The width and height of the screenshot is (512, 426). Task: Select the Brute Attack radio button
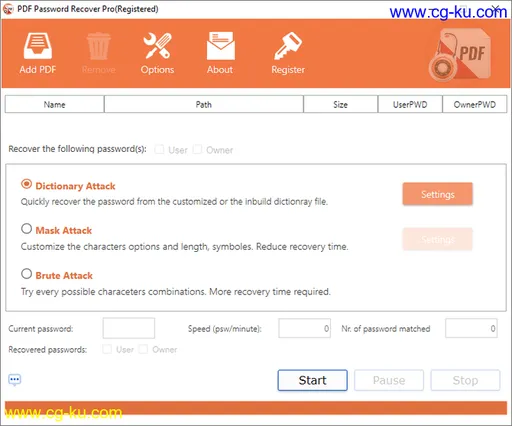point(26,274)
